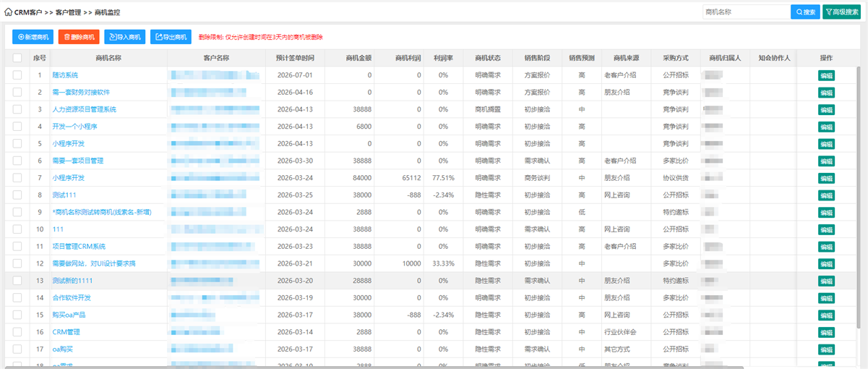This screenshot has width=868, height=369.
Task: Tick the checkbox for the 测试111 row
Action: point(17,195)
